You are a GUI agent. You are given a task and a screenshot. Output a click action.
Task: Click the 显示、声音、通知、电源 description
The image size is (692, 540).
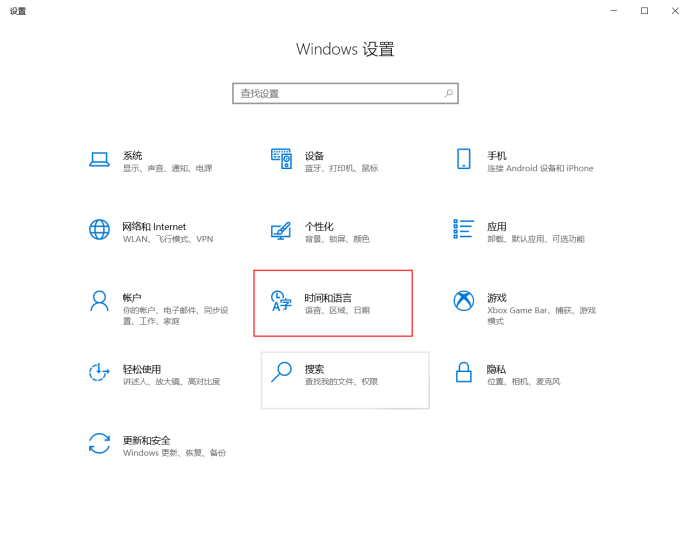pyautogui.click(x=168, y=168)
